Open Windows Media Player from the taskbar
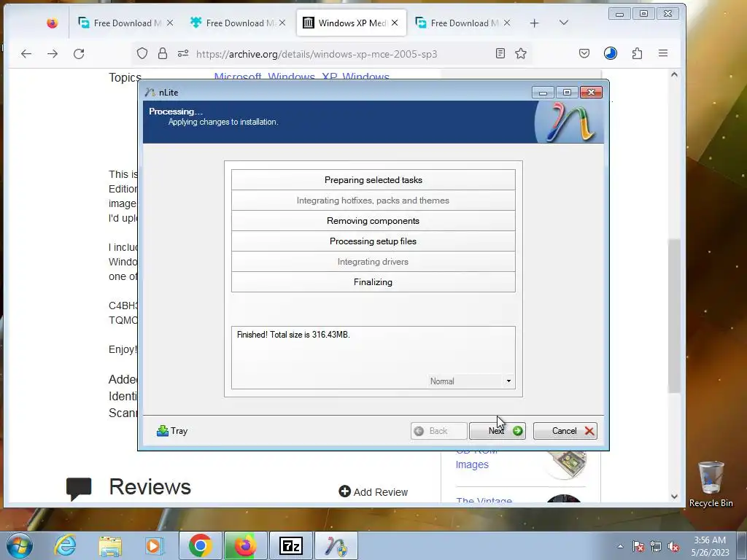 click(x=154, y=545)
